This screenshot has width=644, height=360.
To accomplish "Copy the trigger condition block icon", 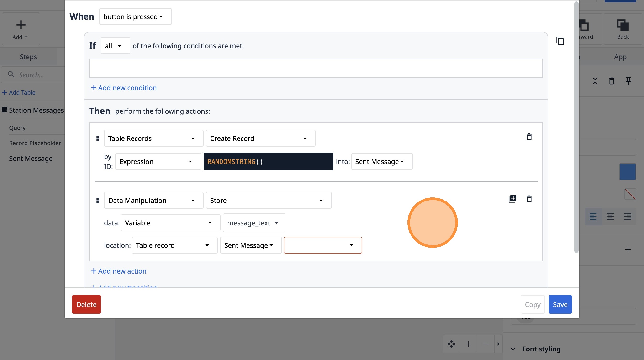I will 560,41.
